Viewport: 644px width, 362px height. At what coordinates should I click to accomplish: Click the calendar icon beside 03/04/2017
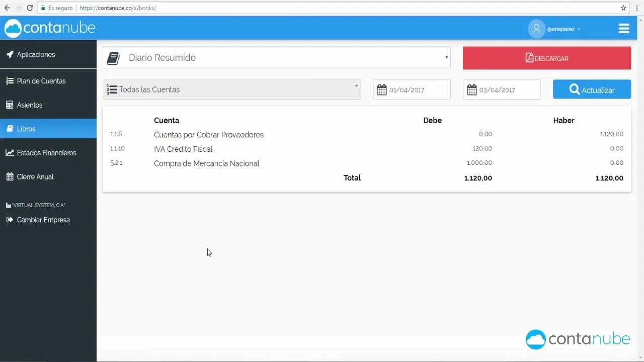(x=471, y=90)
